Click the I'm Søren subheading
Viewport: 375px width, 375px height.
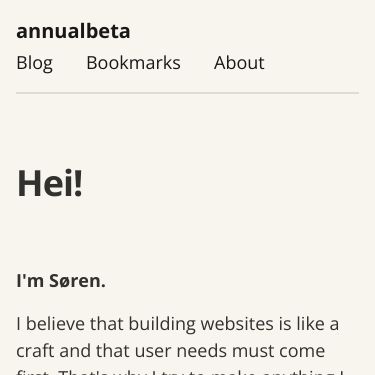point(61,280)
